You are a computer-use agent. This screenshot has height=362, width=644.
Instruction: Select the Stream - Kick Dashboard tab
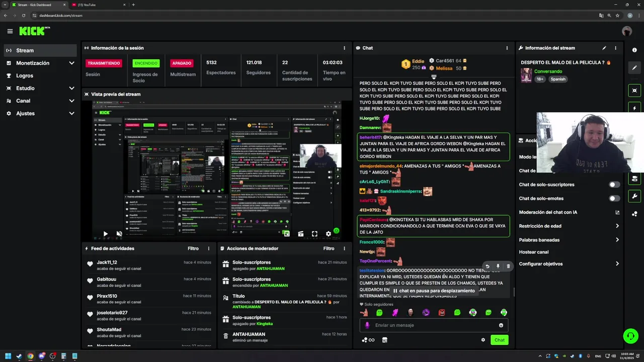point(39,5)
